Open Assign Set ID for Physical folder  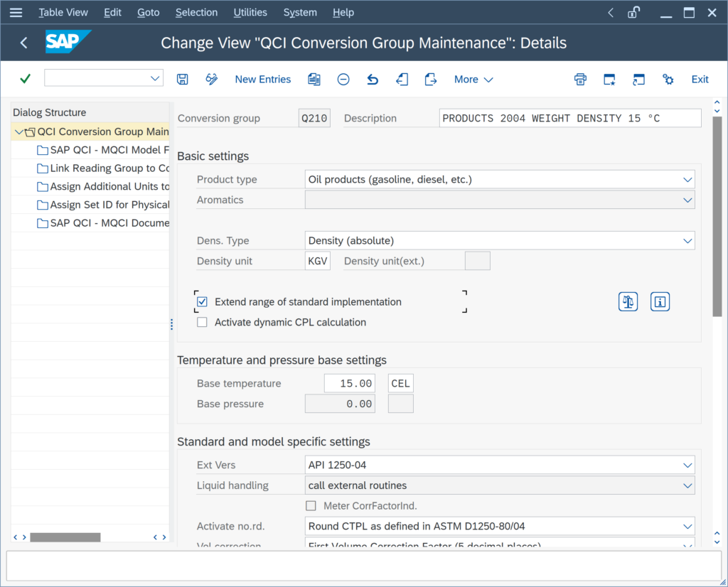click(x=102, y=205)
